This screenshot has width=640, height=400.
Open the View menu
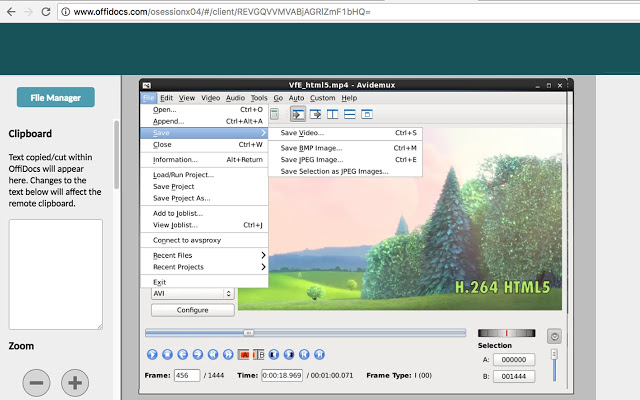[187, 98]
